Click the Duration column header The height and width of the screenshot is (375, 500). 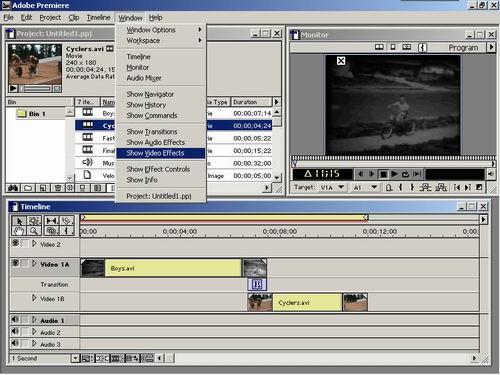pyautogui.click(x=251, y=102)
